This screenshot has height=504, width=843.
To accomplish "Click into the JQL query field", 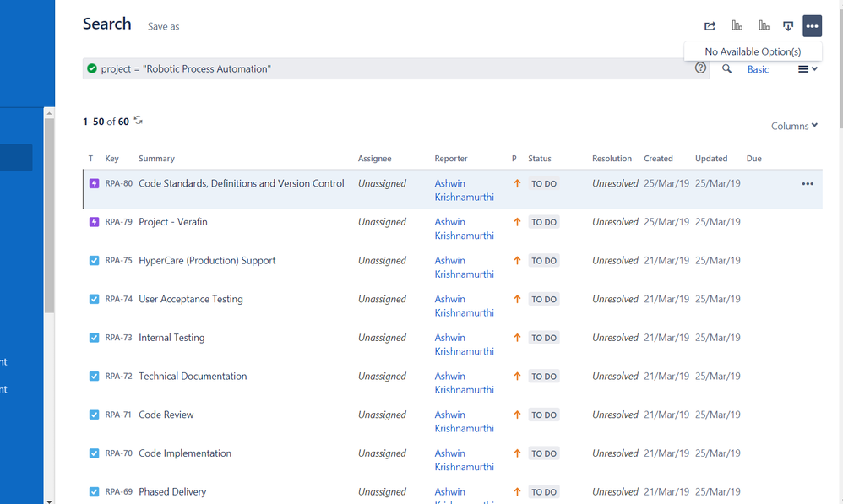I will click(389, 69).
